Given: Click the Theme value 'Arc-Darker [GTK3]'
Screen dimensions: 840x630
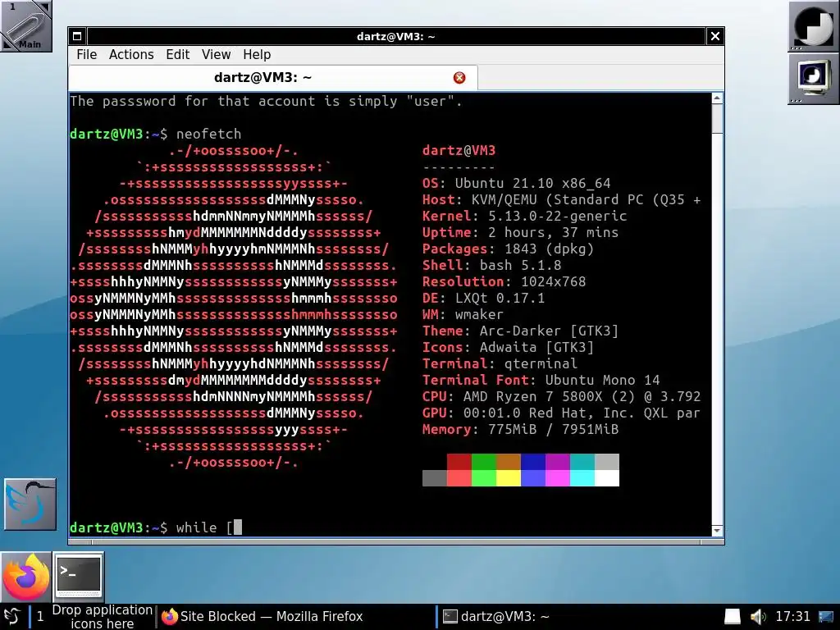Looking at the screenshot, I should pyautogui.click(x=549, y=331).
